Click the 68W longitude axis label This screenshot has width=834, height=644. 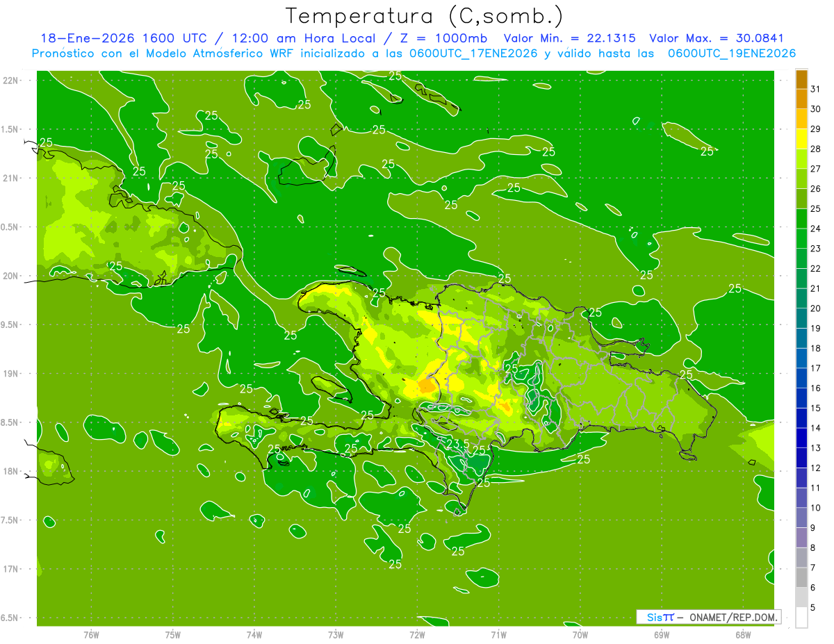tap(742, 634)
